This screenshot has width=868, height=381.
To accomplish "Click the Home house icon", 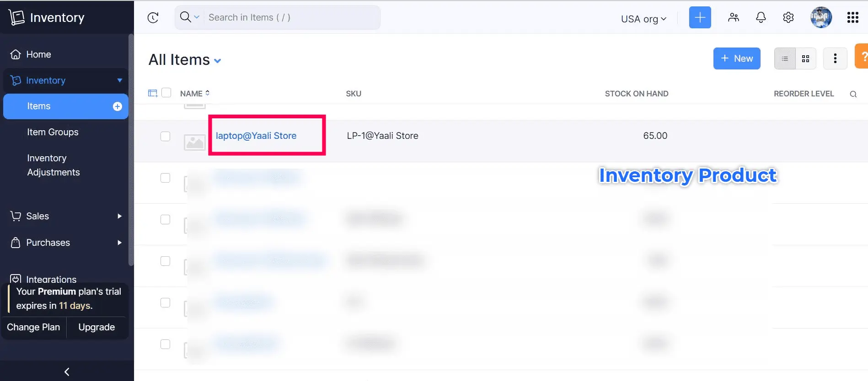I will click(16, 54).
